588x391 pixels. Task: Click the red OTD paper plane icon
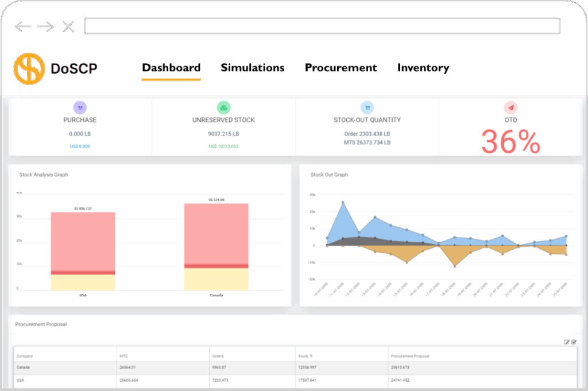(510, 107)
